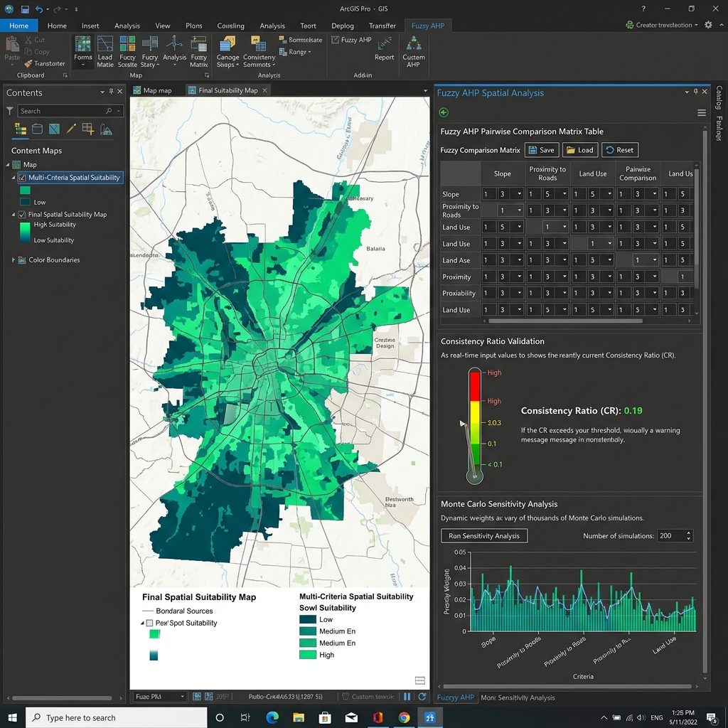
Task: Show data source list in Contents
Action: [x=37, y=129]
